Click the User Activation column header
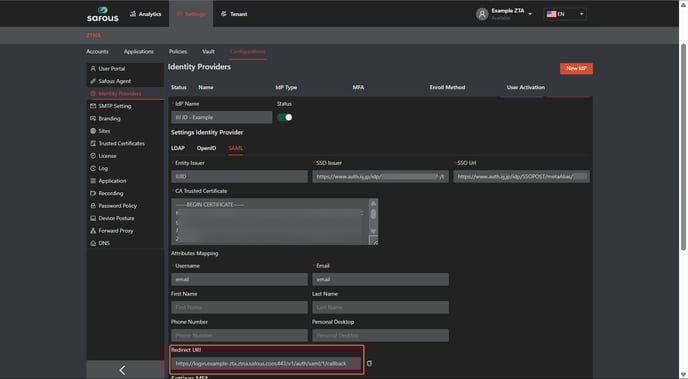Image resolution: width=688 pixels, height=379 pixels. [526, 87]
